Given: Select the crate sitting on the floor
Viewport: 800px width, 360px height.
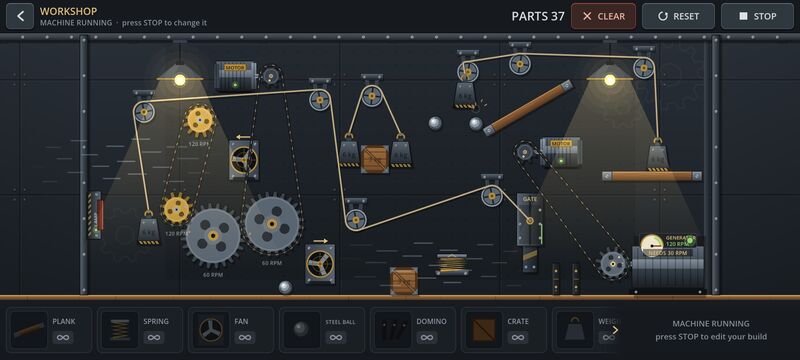Looking at the screenshot, I should tap(404, 281).
